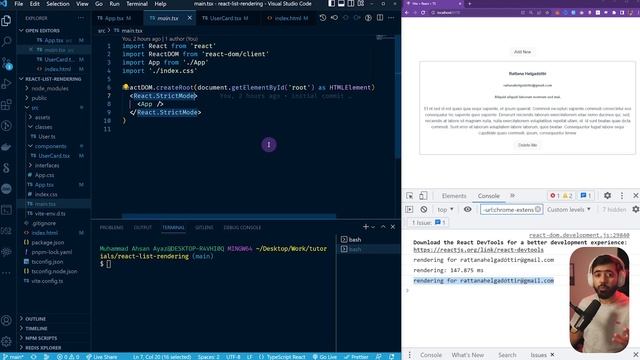Open the What's New drawer tab

pyautogui.click(x=467, y=355)
